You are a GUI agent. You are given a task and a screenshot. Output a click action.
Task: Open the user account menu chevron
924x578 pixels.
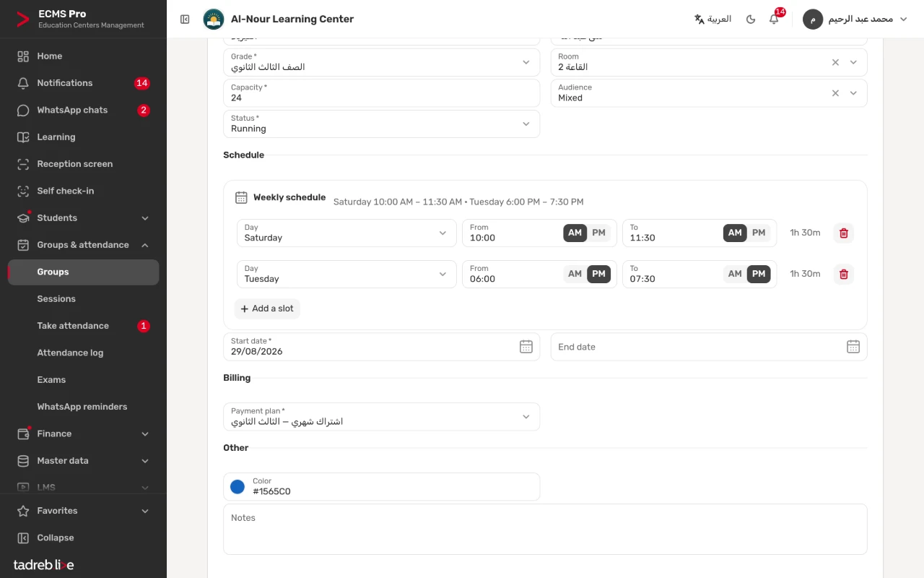(904, 20)
